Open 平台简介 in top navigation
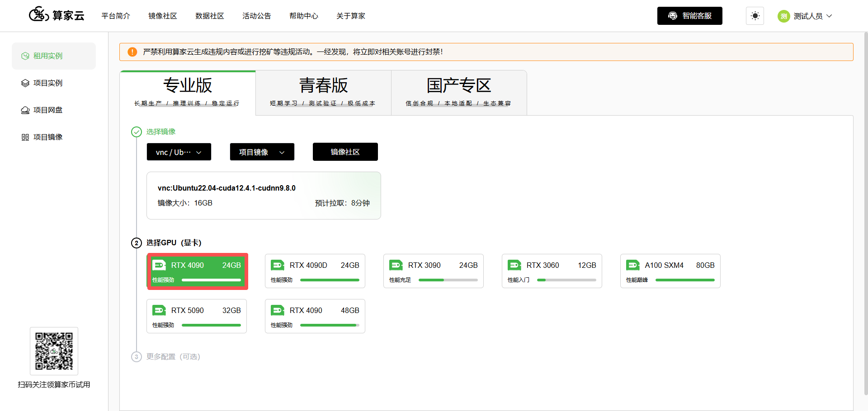 pyautogui.click(x=116, y=16)
